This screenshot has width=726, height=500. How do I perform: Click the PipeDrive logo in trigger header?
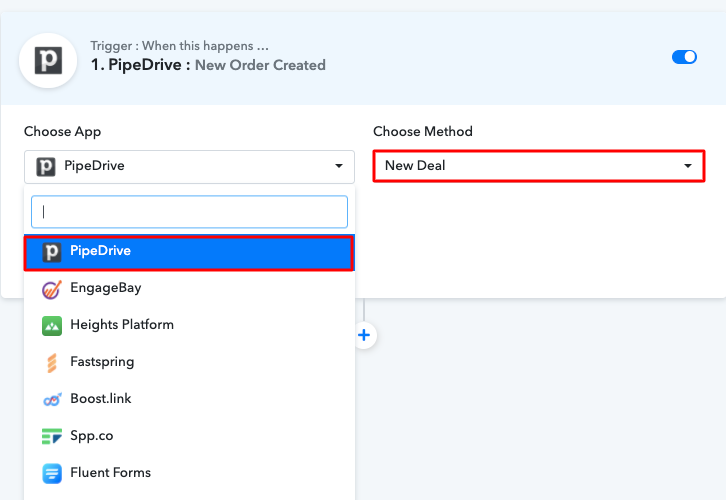48,61
